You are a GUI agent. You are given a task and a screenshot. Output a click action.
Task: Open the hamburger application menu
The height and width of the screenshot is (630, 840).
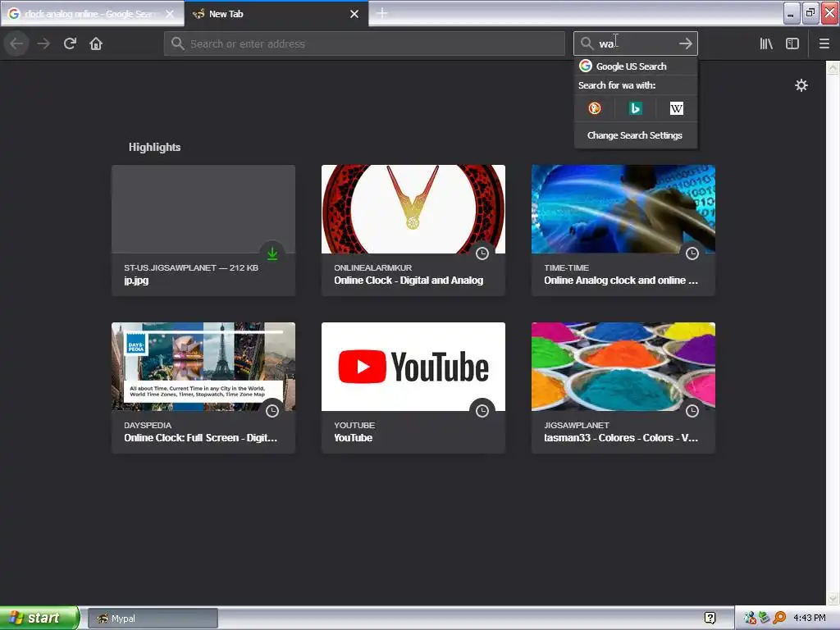click(824, 43)
